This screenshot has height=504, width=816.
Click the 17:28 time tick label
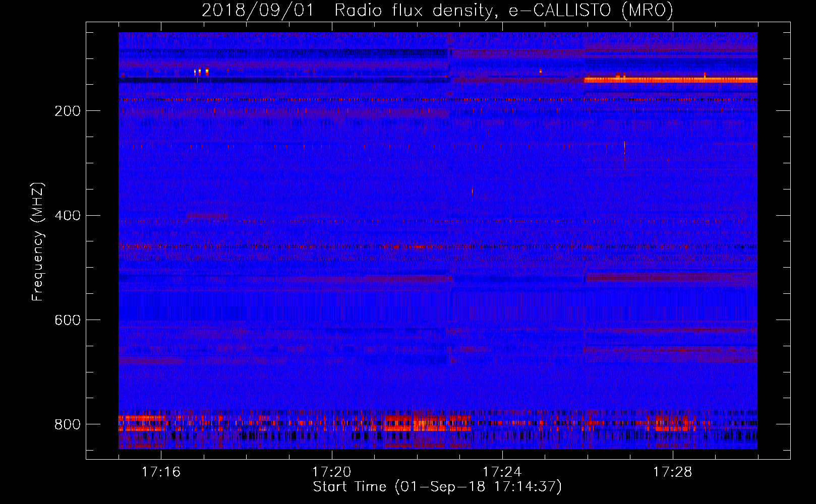[x=673, y=472]
